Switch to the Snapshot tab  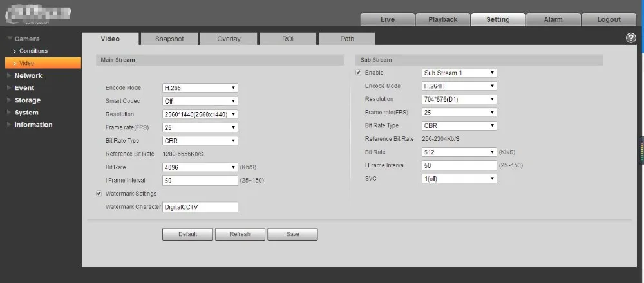[x=169, y=39]
